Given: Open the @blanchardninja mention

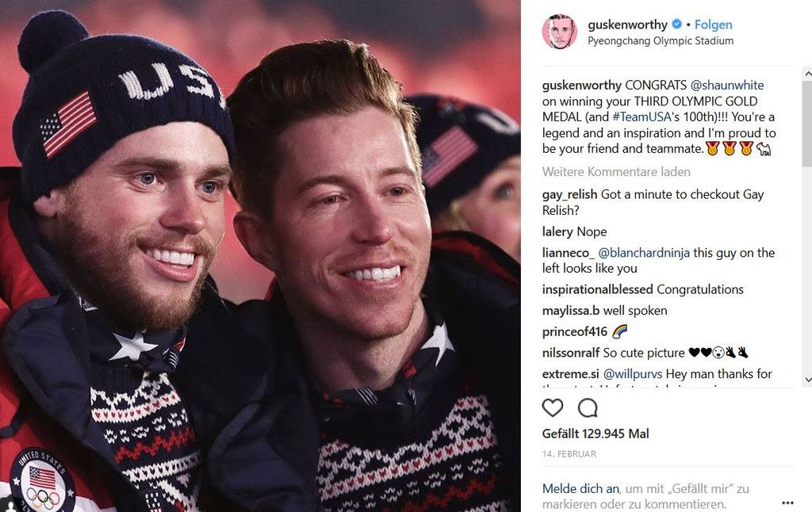Looking at the screenshot, I should [644, 253].
